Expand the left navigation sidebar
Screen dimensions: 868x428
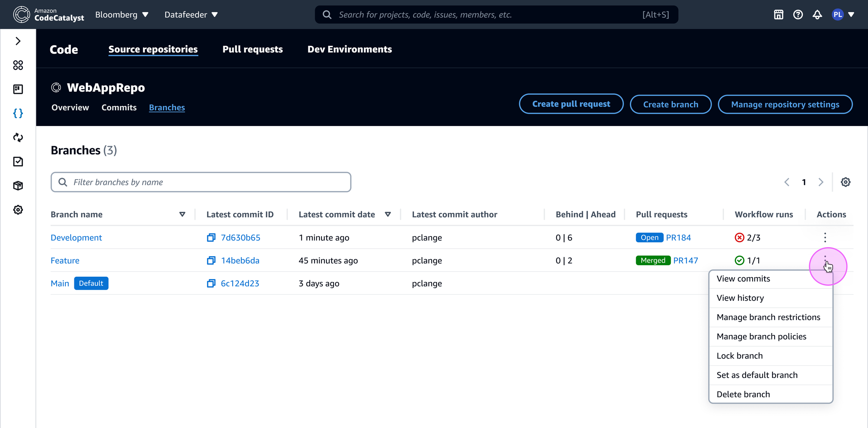click(x=18, y=41)
